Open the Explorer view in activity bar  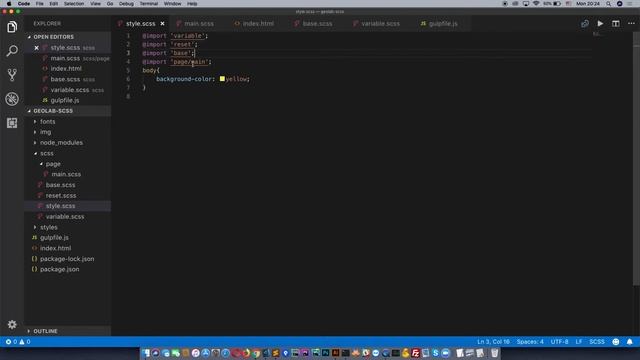pos(12,27)
